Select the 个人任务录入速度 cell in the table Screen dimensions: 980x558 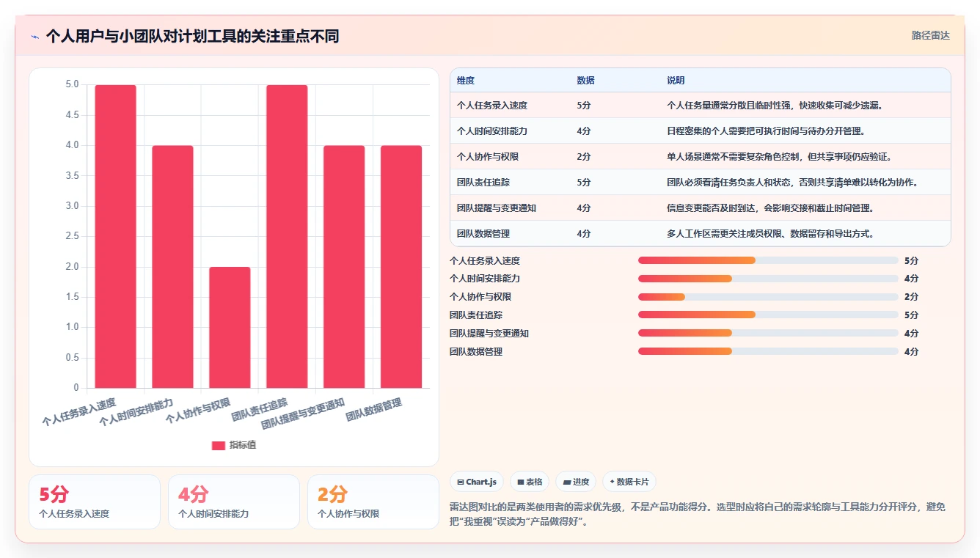click(492, 106)
